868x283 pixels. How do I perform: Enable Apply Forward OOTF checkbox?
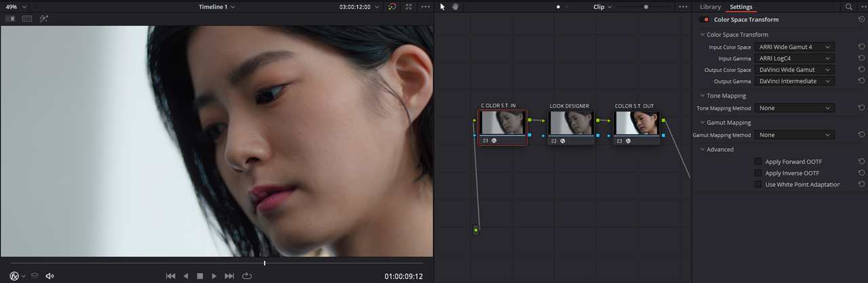coord(758,162)
